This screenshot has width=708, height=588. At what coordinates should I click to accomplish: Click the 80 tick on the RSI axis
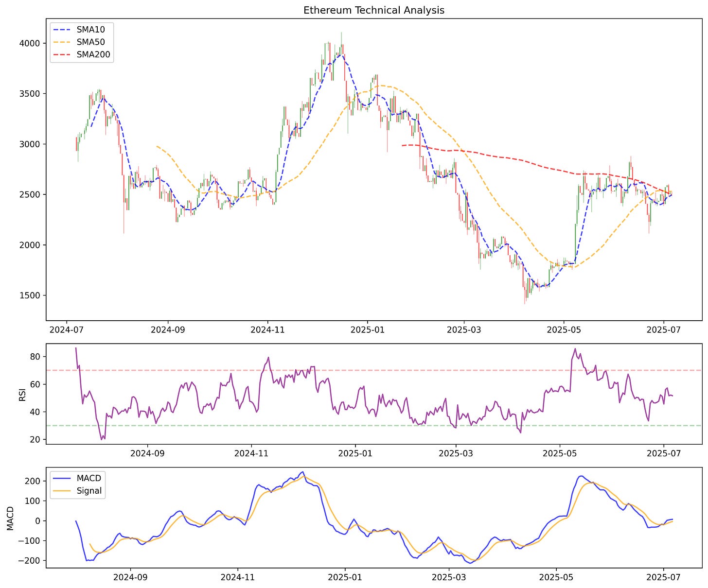[36, 357]
